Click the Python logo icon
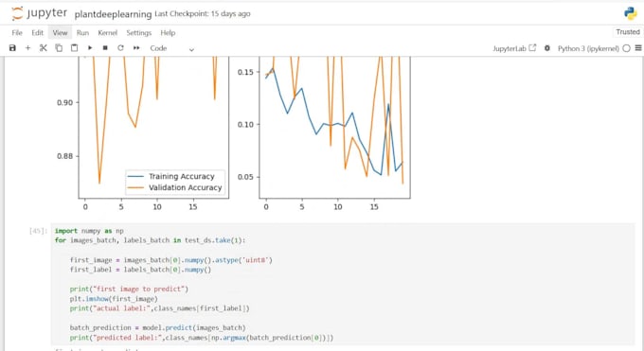Image resolution: width=644 pixels, height=351 pixels. (x=631, y=13)
